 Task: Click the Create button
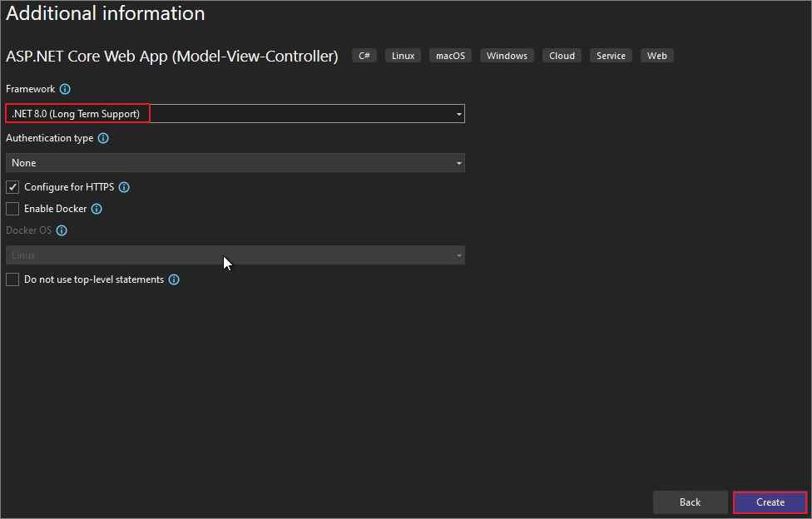click(x=768, y=502)
